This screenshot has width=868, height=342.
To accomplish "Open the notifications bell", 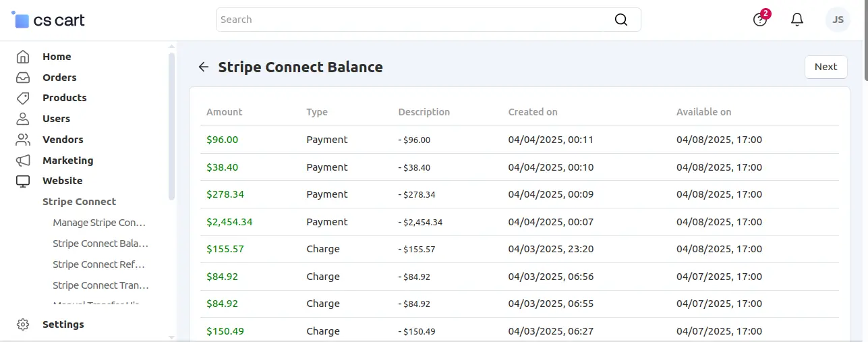I will tap(797, 20).
